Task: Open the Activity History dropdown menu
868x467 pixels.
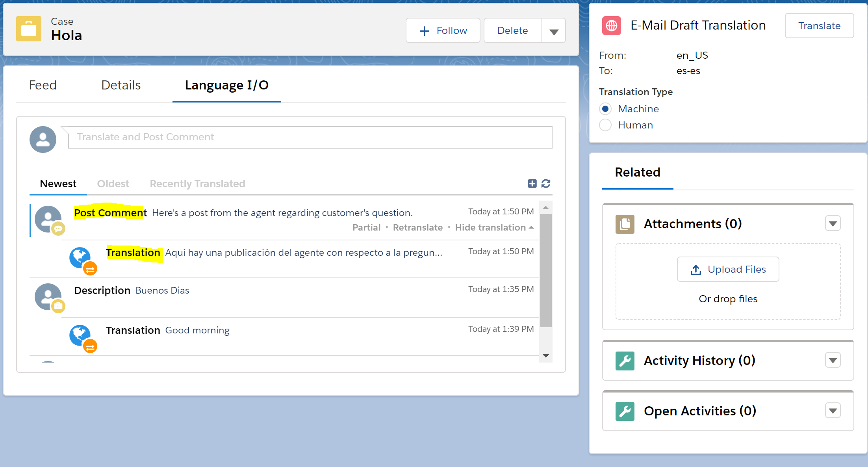Action: tap(833, 361)
